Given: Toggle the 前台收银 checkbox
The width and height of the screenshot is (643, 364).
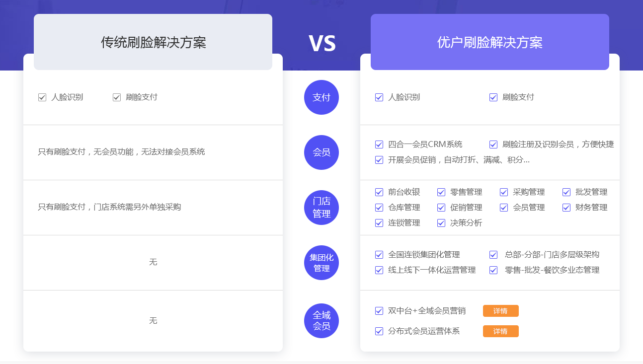Looking at the screenshot, I should pos(379,192).
